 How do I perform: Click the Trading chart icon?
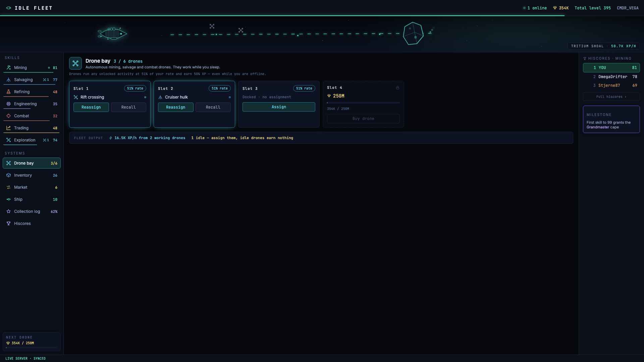click(x=8, y=128)
